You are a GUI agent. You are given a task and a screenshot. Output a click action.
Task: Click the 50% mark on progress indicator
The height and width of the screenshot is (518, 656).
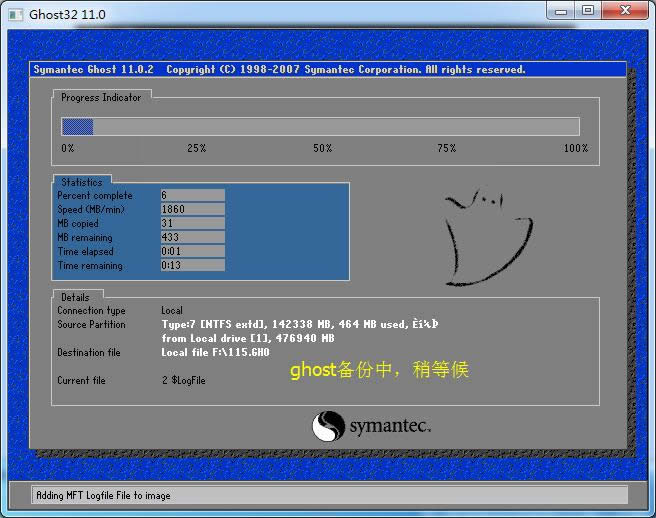point(322,148)
